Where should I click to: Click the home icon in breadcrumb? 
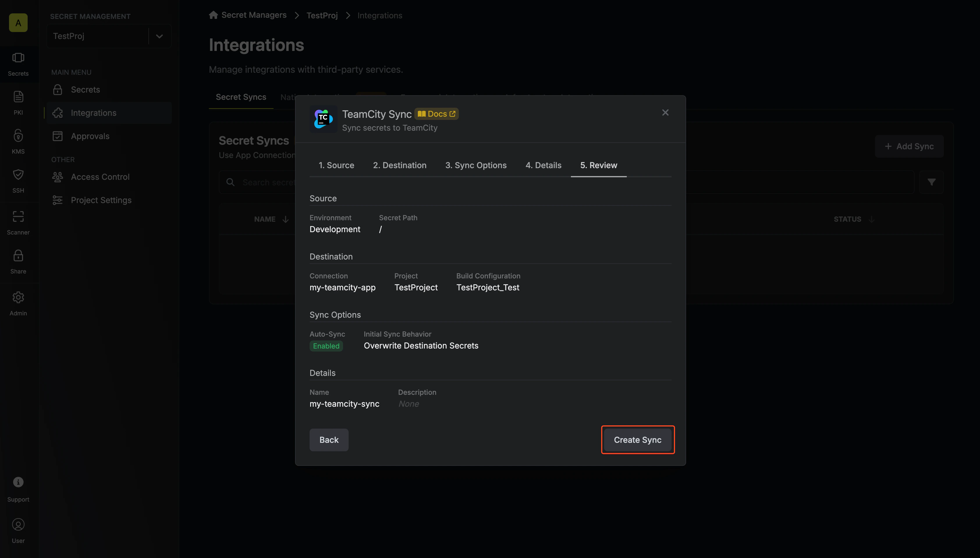pyautogui.click(x=214, y=15)
